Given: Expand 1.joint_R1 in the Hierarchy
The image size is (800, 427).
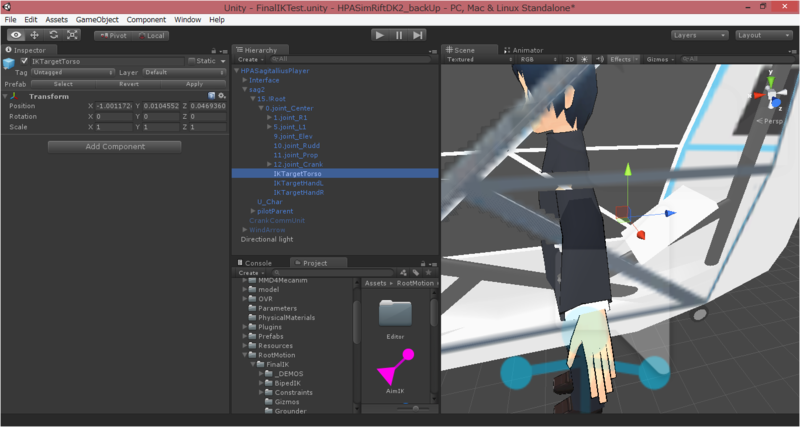Looking at the screenshot, I should [x=269, y=117].
